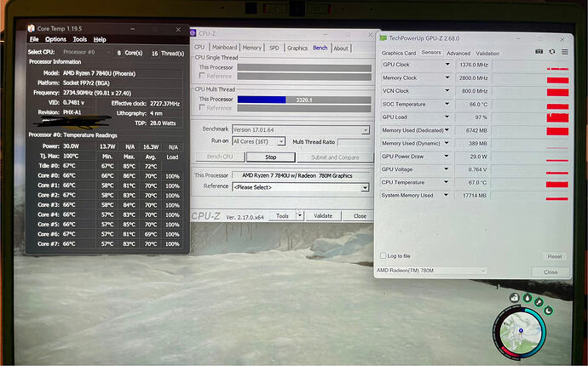Open the Select CPU Processor #0 dropdown
This screenshot has width=588, height=366.
point(87,52)
